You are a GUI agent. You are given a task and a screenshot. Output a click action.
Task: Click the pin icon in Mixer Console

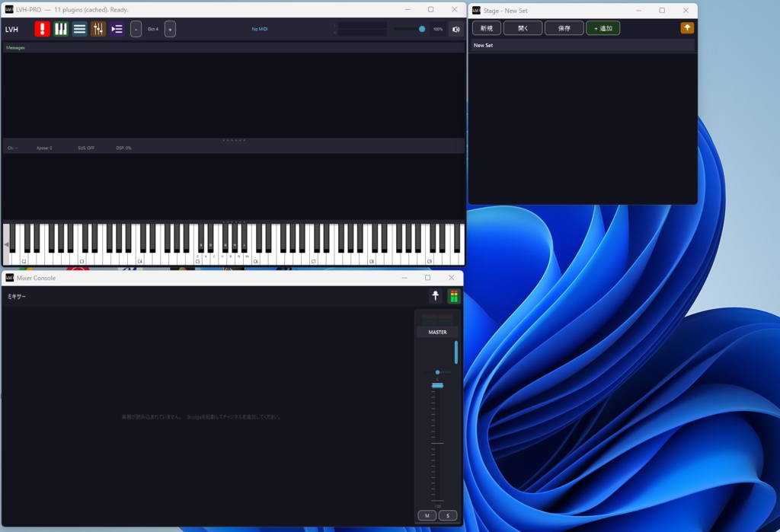[x=435, y=296]
